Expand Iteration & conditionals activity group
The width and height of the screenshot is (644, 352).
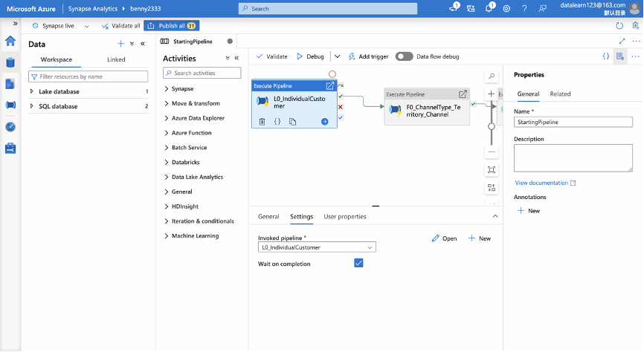(x=199, y=221)
